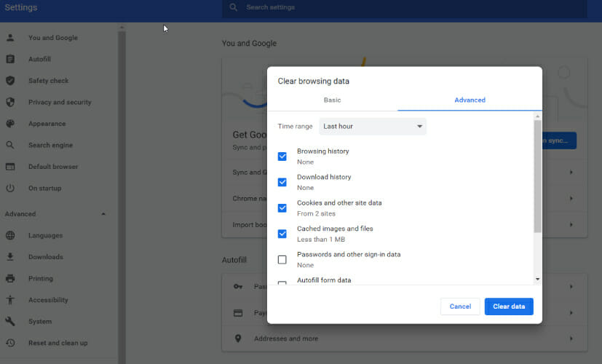The image size is (602, 364).
Task: Click the Addresses and more row
Action: (x=404, y=339)
